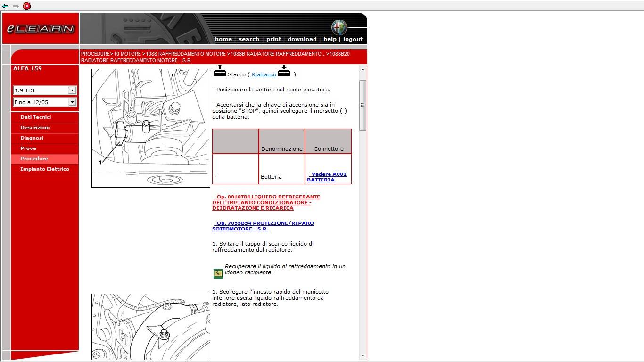Click 10 MOTORE in the breadcrumb

(x=127, y=54)
